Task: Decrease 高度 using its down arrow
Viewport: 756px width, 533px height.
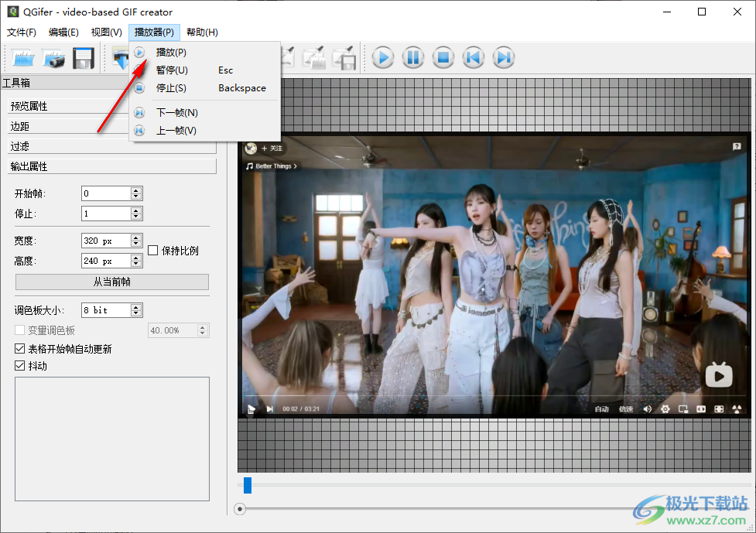Action: (x=136, y=264)
